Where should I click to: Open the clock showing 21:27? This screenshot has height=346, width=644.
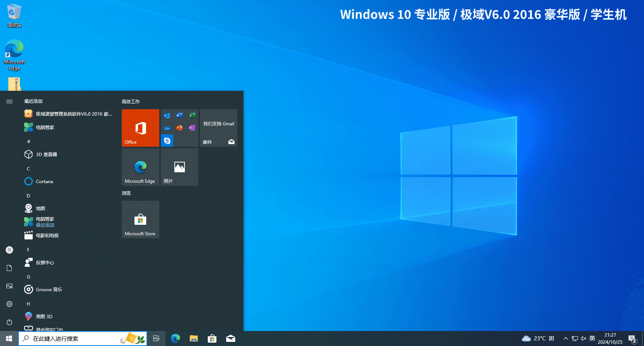(610, 338)
